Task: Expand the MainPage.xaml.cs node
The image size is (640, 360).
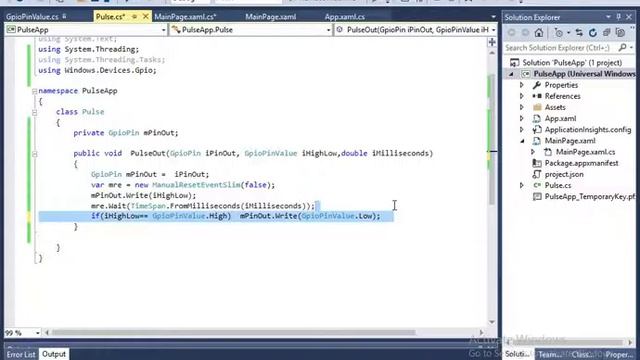Action: click(x=533, y=152)
